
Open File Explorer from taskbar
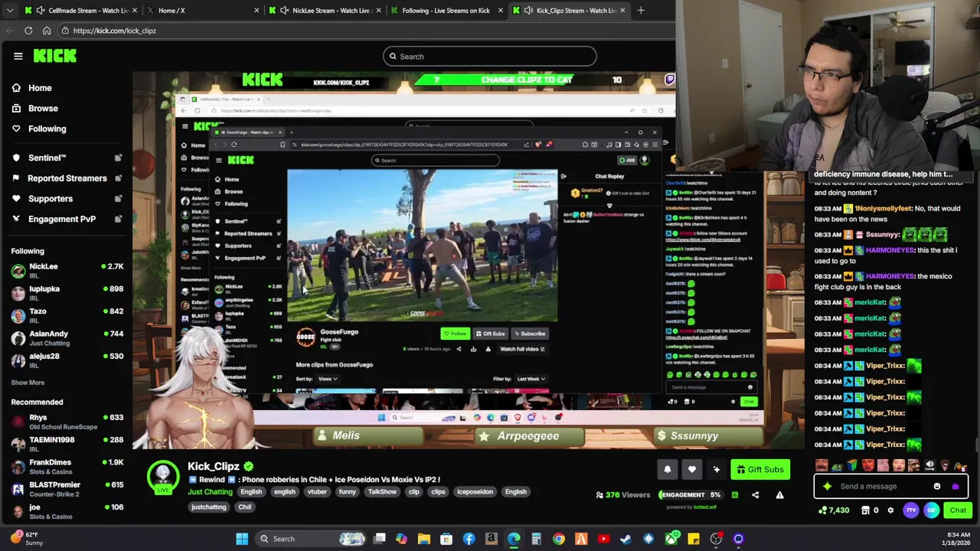pos(423,539)
